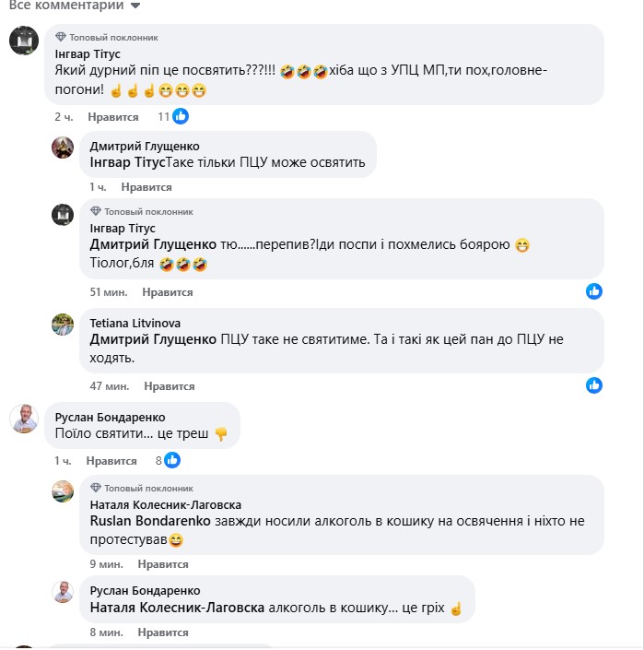Viewport: 644px width, 650px height.
Task: Click Руслан Бондаренко's avatar on the 'Пойло святити' comment
Action: (23, 419)
